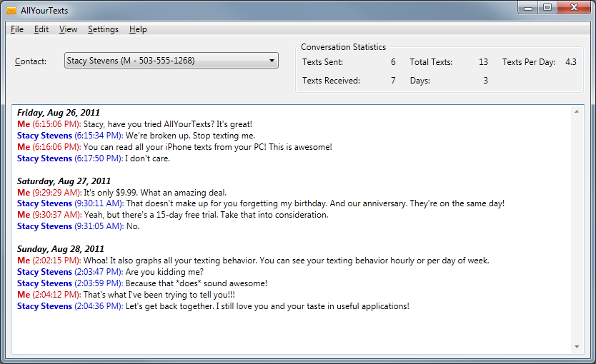Click the Texts Received: label
Screen dimensions: 596x364
pyautogui.click(x=331, y=81)
